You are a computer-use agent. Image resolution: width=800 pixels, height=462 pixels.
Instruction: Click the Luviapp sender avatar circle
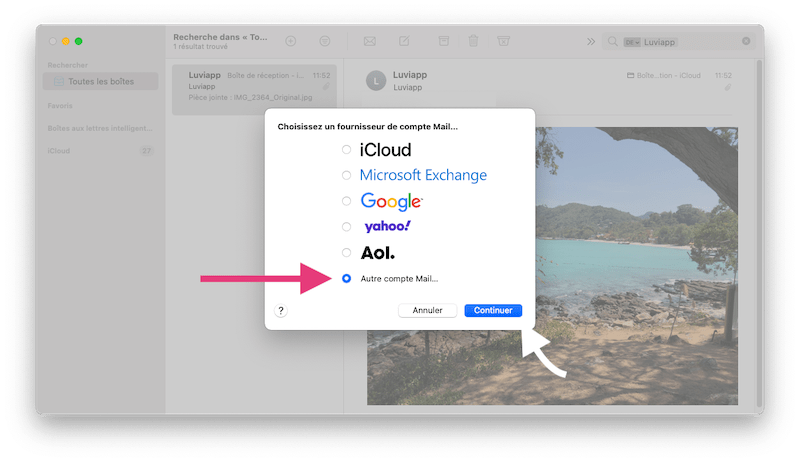[x=376, y=81]
